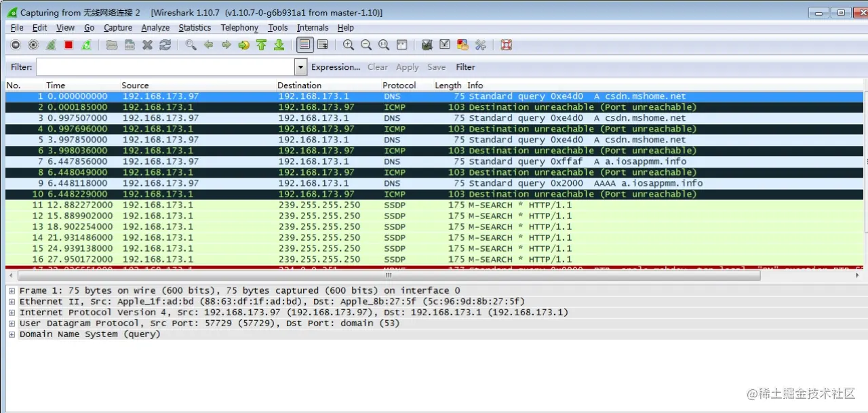Click the packet list horizontal scrollbar

[x=389, y=275]
